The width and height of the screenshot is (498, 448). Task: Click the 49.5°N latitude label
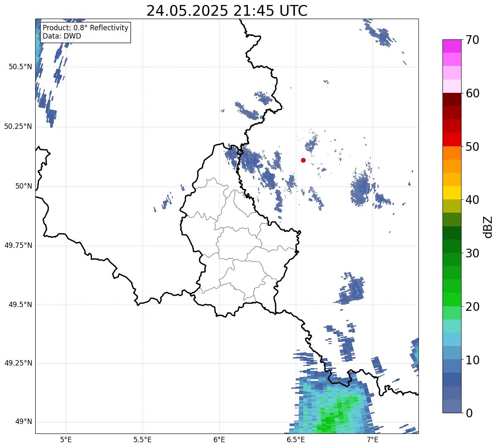[x=20, y=305]
